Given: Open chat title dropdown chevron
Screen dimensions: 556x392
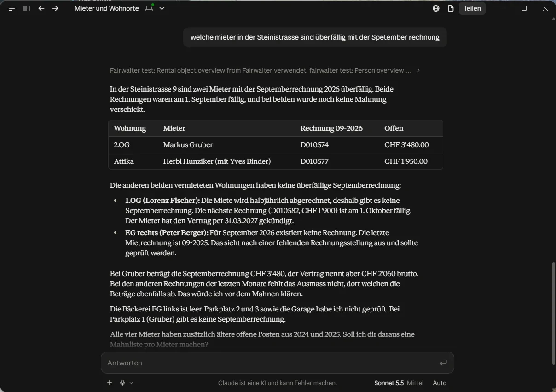Looking at the screenshot, I should 162,8.
